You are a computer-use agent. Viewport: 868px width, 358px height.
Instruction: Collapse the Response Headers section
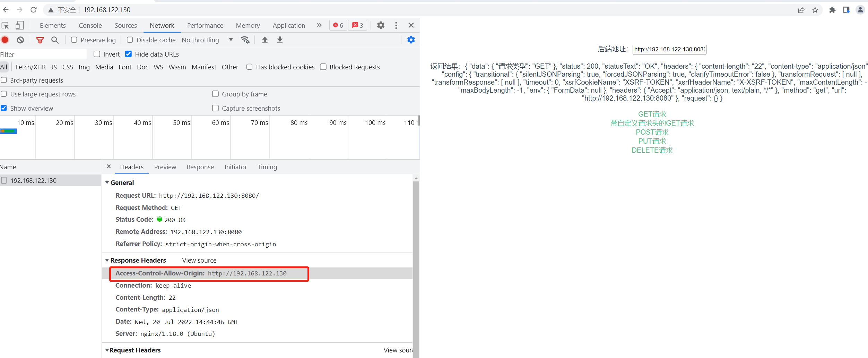click(x=107, y=260)
